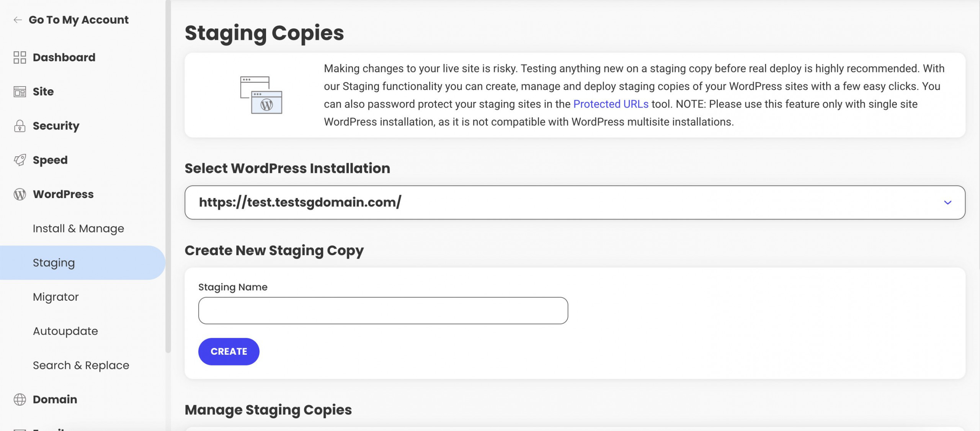The image size is (980, 431).
Task: Click the Staging Copies page heading
Action: tap(264, 33)
